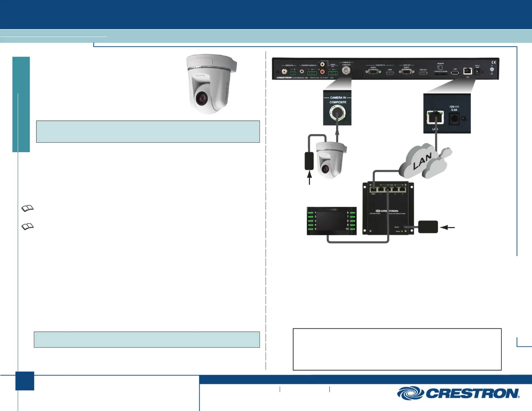Click the large dome camera photo

pos(211,84)
